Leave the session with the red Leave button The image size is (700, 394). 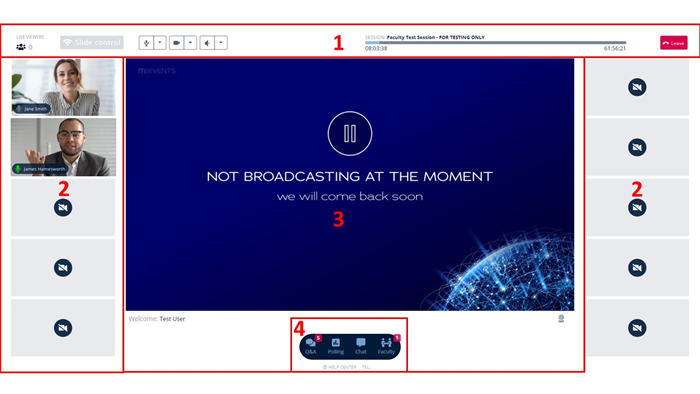click(x=674, y=43)
